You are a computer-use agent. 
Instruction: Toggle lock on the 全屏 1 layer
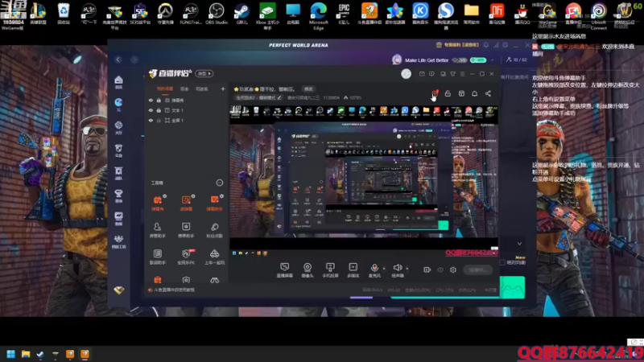pyautogui.click(x=159, y=120)
